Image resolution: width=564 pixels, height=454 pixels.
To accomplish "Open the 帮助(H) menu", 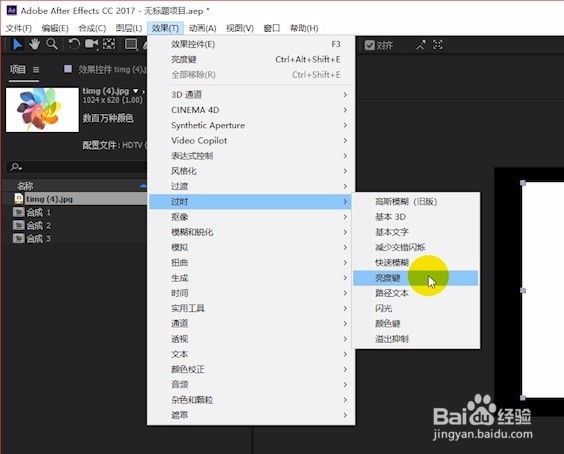I will pos(304,28).
